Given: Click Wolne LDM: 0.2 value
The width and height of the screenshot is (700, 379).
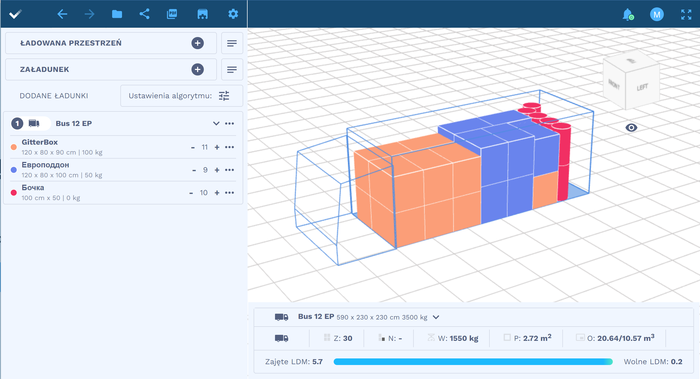Looking at the screenshot, I should coord(653,362).
